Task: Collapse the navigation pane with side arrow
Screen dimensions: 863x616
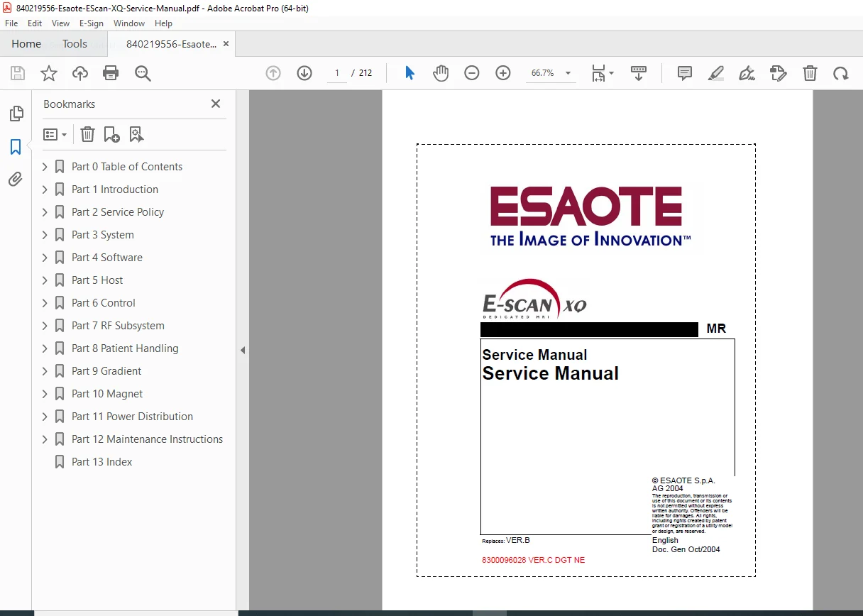Action: 242,350
